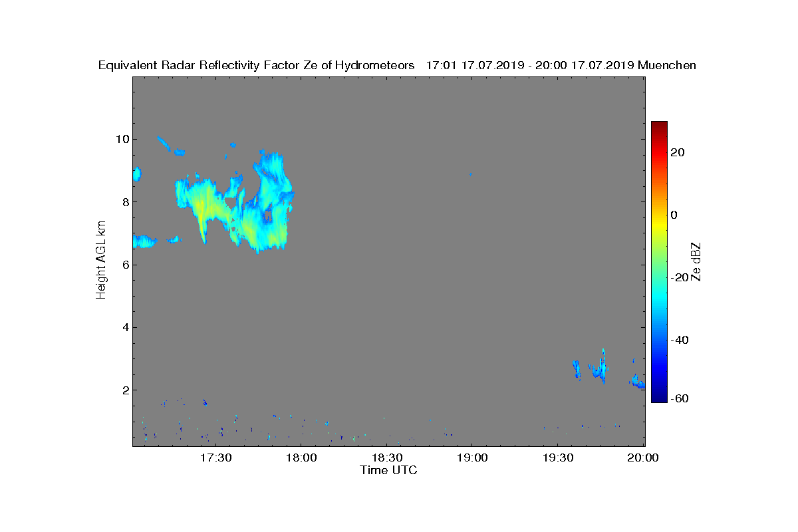The image size is (798, 532).
Task: Click the dark red top of the colorbar
Action: click(659, 126)
